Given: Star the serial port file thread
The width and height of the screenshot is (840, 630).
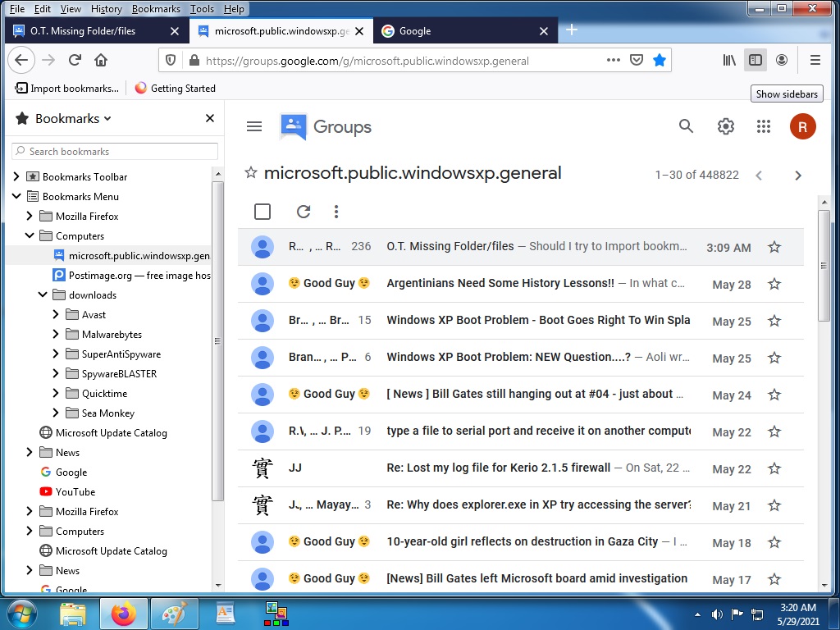Looking at the screenshot, I should point(774,431).
